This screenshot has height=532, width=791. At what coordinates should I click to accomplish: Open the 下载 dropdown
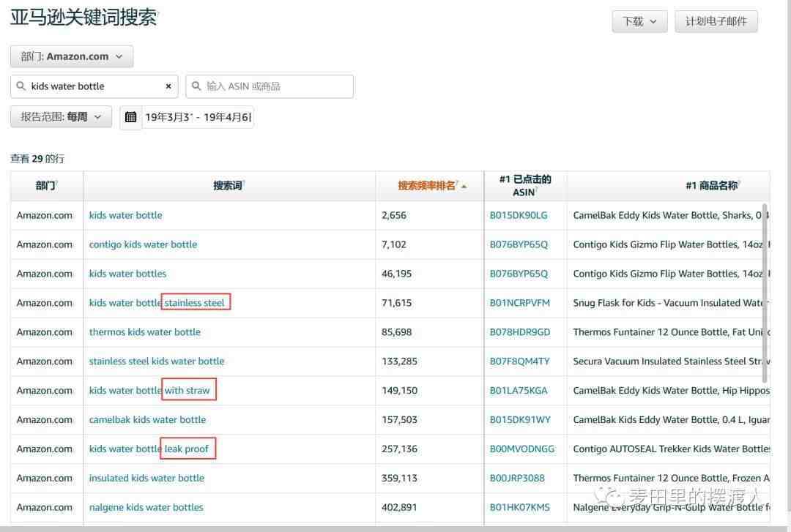(x=639, y=21)
